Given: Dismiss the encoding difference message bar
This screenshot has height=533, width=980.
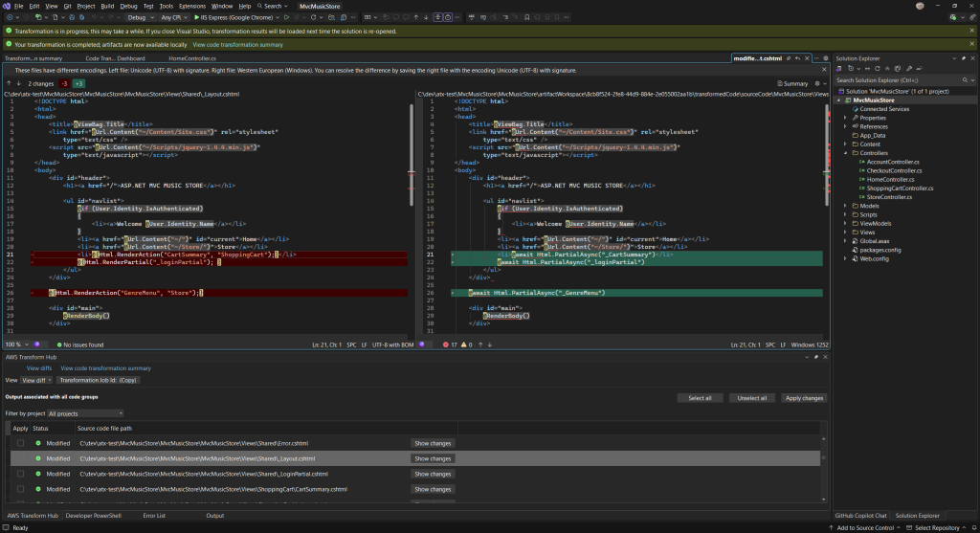Looking at the screenshot, I should [x=824, y=70].
